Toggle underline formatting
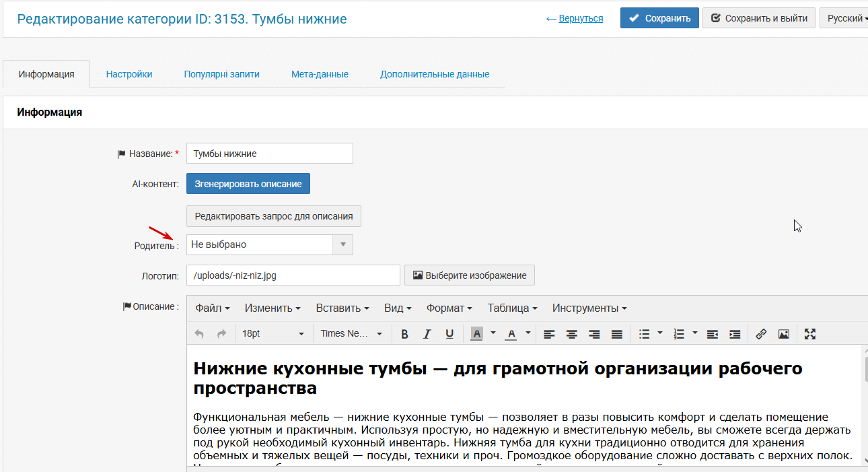The image size is (868, 472). coord(449,334)
